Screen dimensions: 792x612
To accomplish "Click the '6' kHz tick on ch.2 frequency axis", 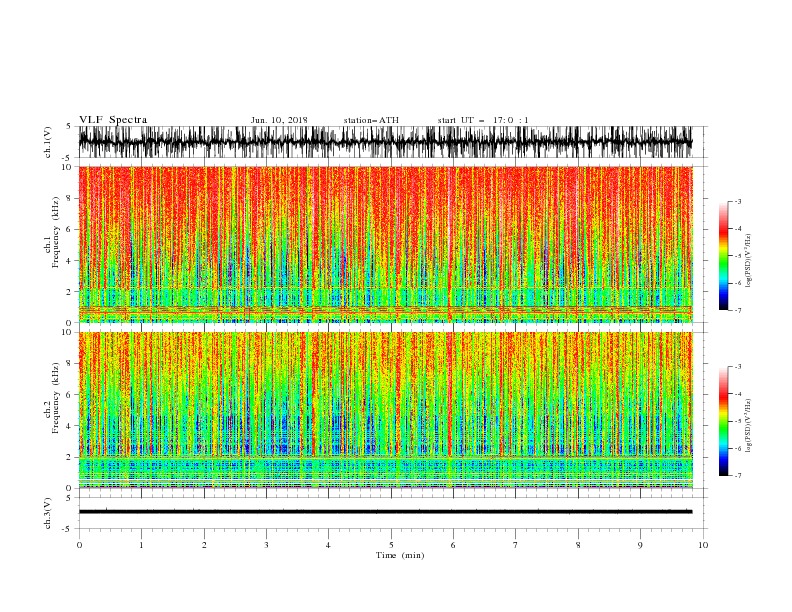I will click(x=69, y=395).
